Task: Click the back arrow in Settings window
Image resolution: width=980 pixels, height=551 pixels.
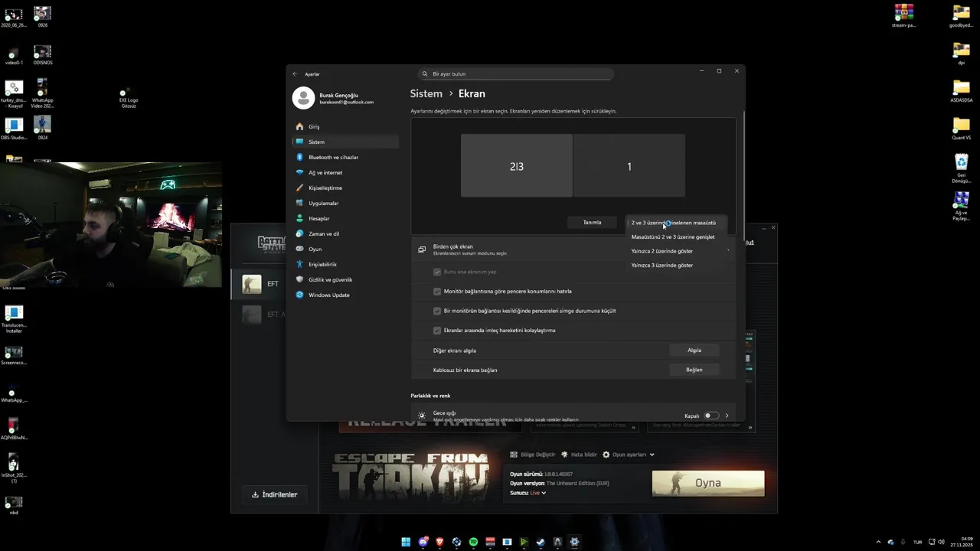Action: coord(295,74)
